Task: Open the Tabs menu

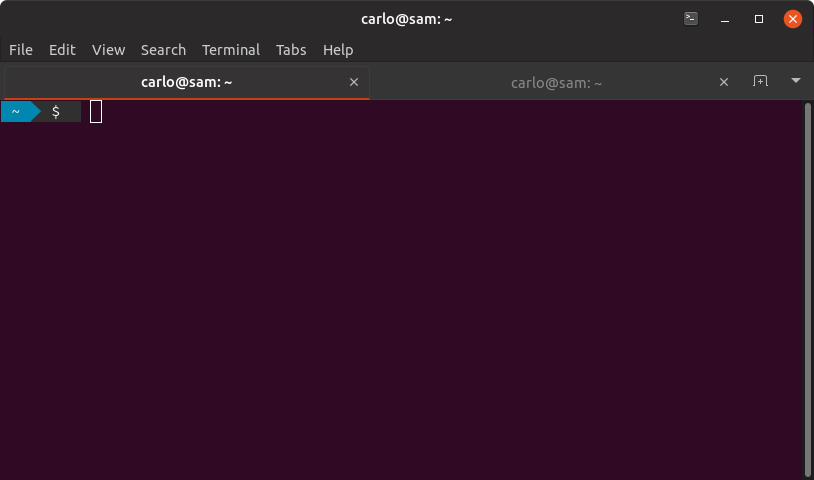Action: (x=291, y=50)
